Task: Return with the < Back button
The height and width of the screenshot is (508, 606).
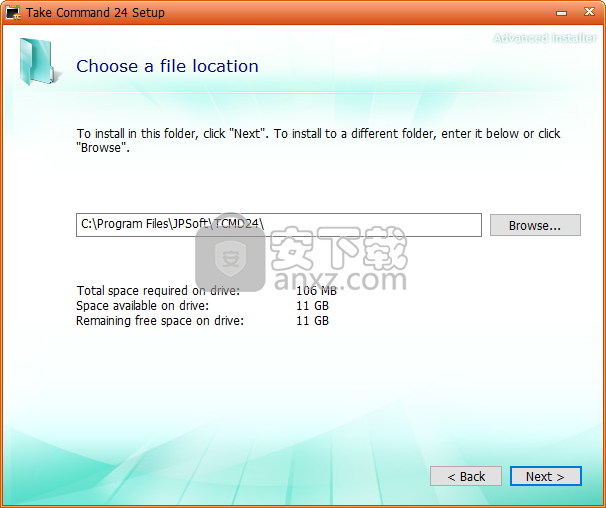Action: [x=466, y=476]
